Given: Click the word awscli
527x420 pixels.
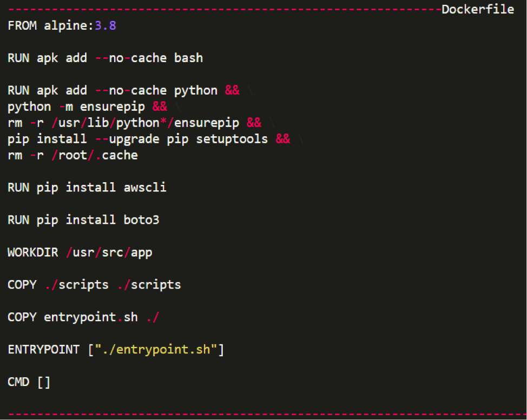Looking at the screenshot, I should pyautogui.click(x=145, y=188).
